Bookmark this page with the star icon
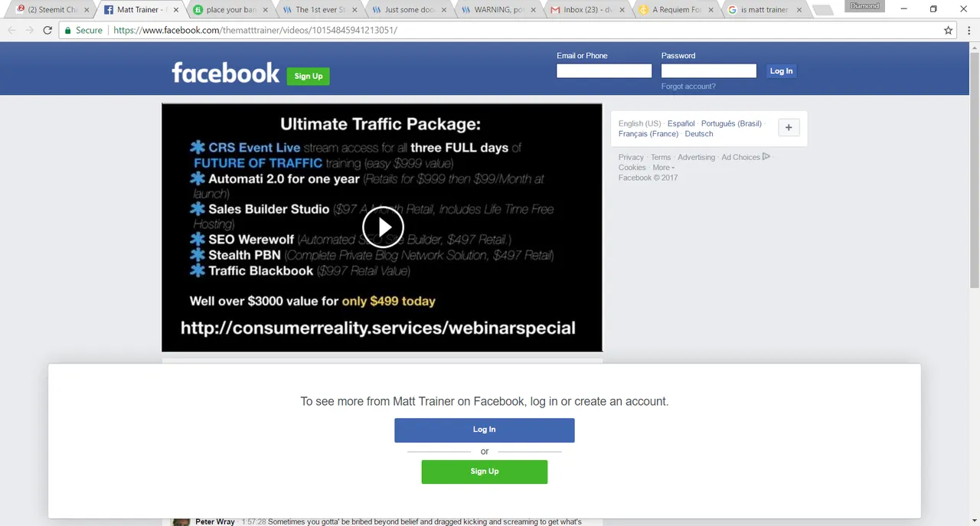The image size is (980, 526). (949, 31)
